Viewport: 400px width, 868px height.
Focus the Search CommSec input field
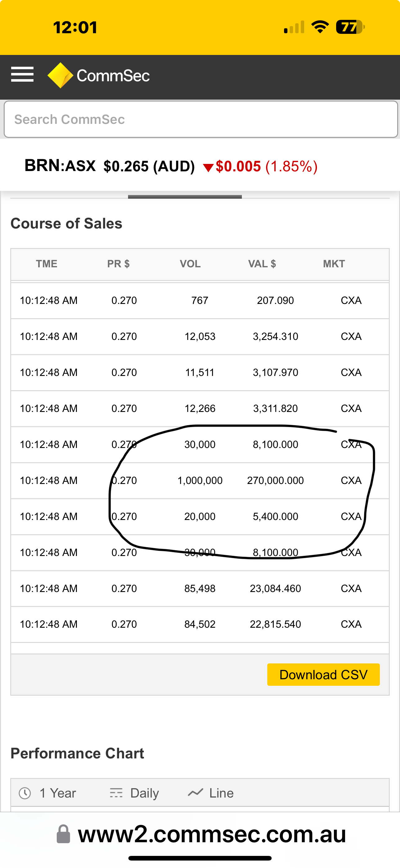pos(201,119)
